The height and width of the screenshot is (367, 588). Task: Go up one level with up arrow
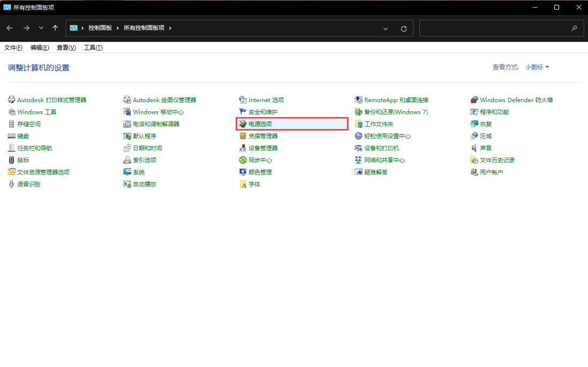[55, 28]
